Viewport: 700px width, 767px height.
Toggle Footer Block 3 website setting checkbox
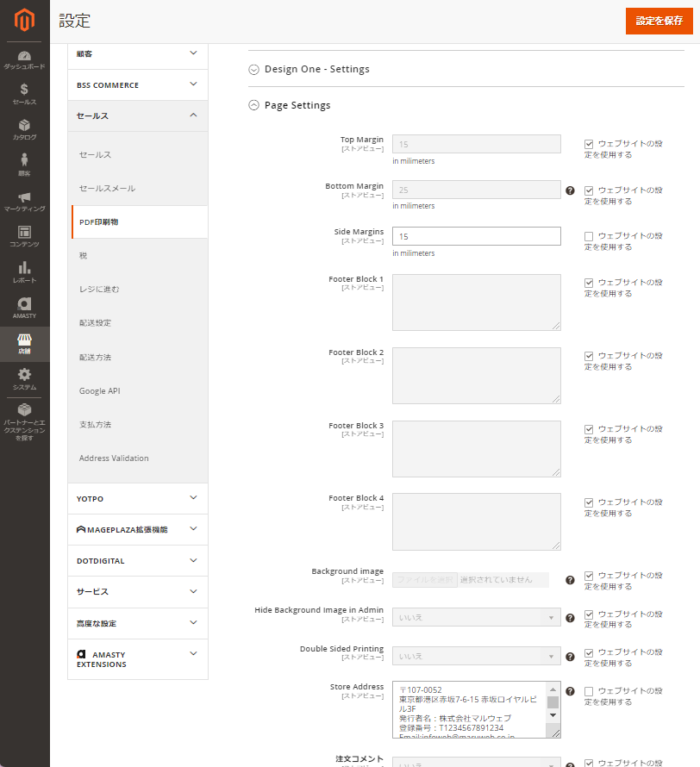pos(589,429)
